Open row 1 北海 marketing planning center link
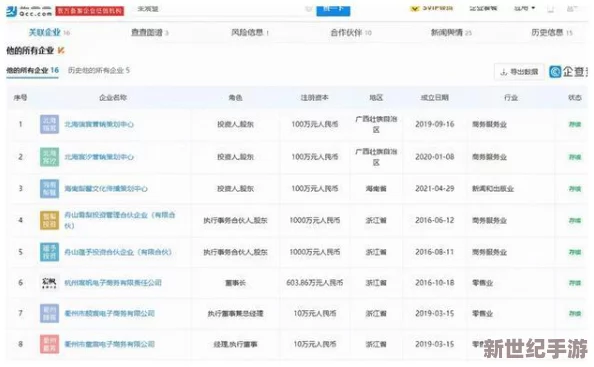 pyautogui.click(x=99, y=124)
